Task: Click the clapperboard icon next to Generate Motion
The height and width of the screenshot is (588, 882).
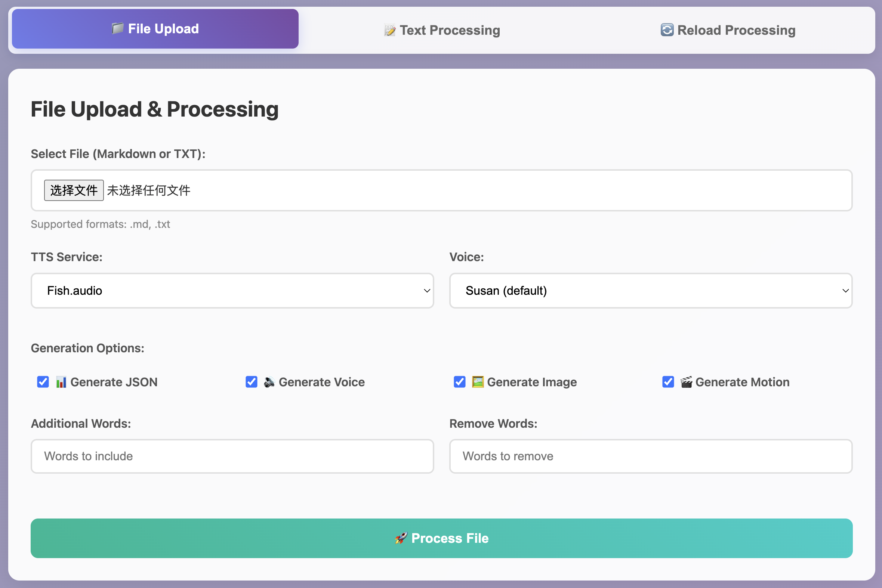Action: tap(686, 382)
